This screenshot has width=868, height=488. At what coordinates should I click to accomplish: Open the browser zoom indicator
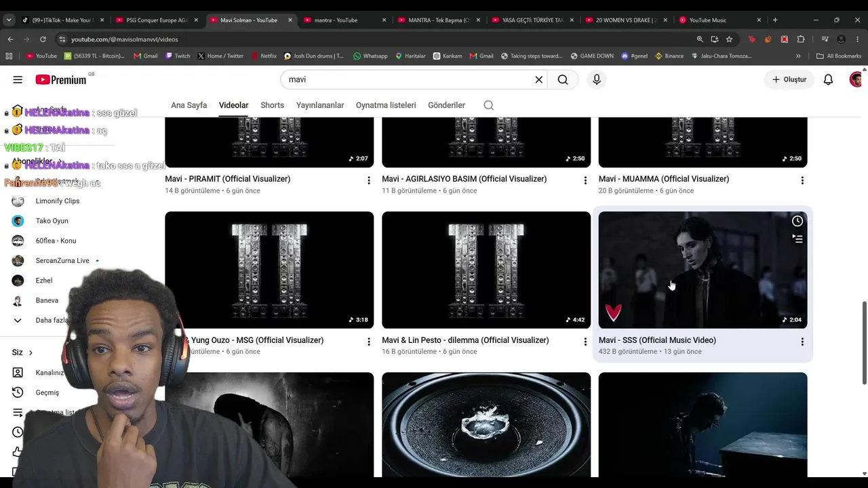tap(700, 39)
